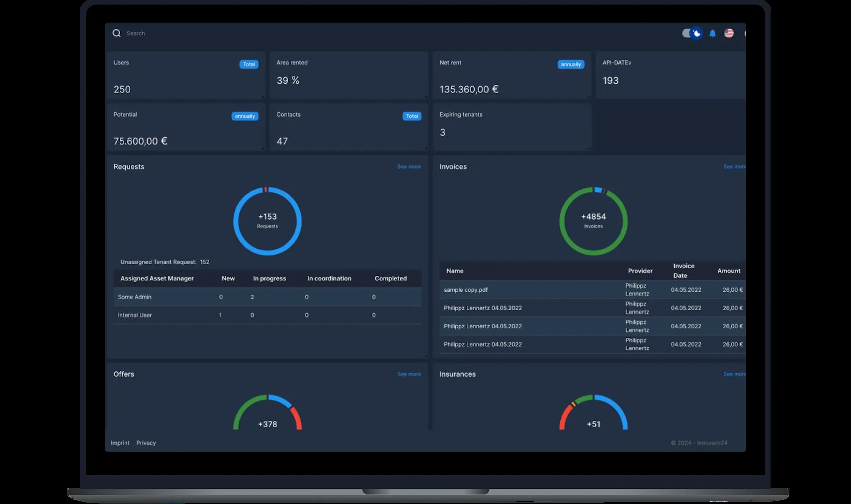Click the Total badge on Contacts card

tap(412, 116)
